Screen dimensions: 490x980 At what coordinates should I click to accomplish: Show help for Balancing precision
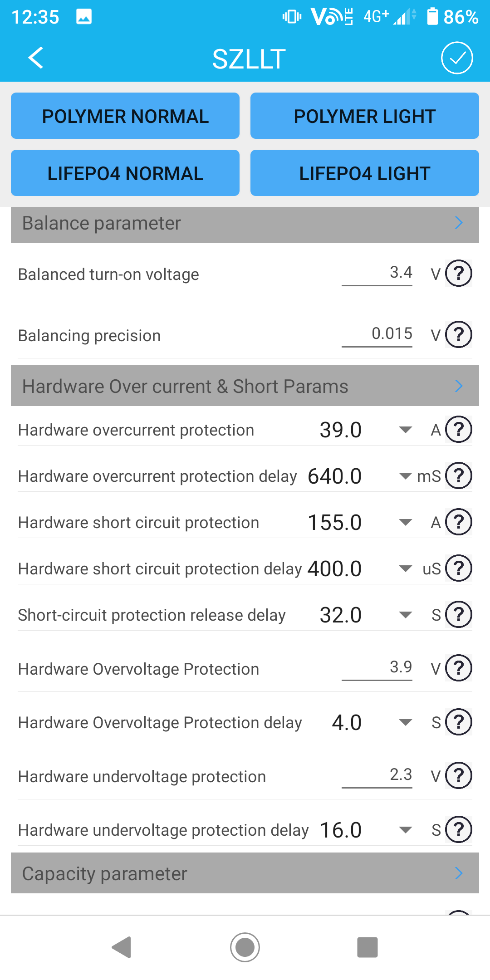(459, 335)
